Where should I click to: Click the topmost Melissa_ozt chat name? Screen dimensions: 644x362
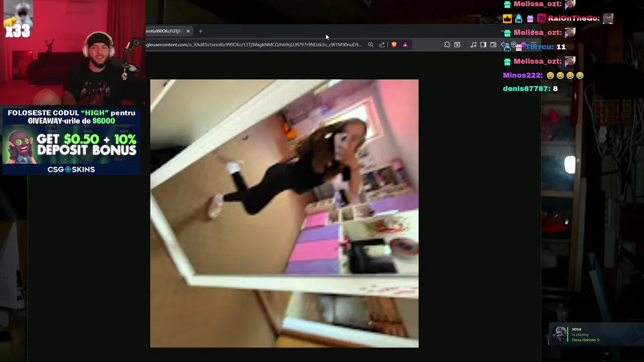click(x=537, y=4)
